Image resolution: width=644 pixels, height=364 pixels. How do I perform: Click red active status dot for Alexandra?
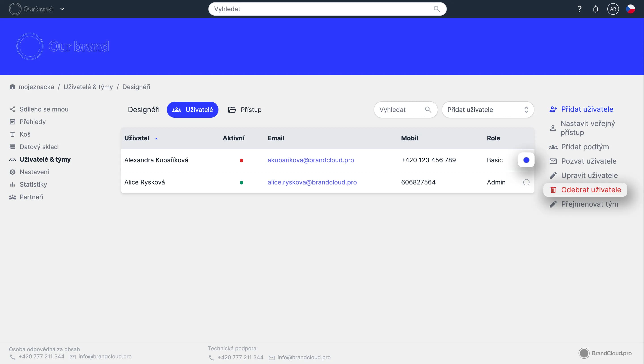pyautogui.click(x=241, y=161)
